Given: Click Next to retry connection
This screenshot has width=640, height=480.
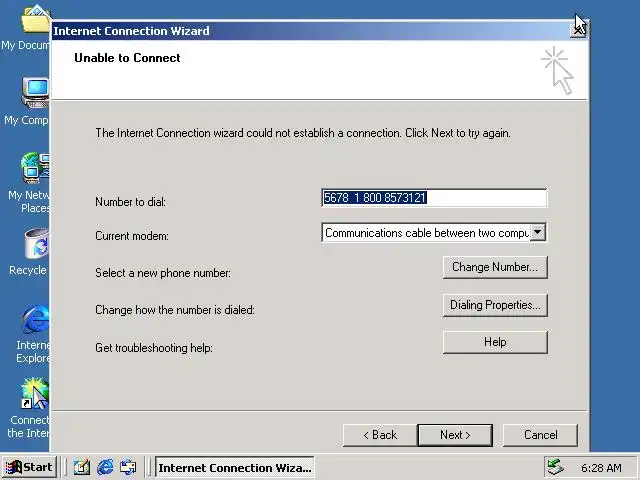Looking at the screenshot, I should 455,435.
